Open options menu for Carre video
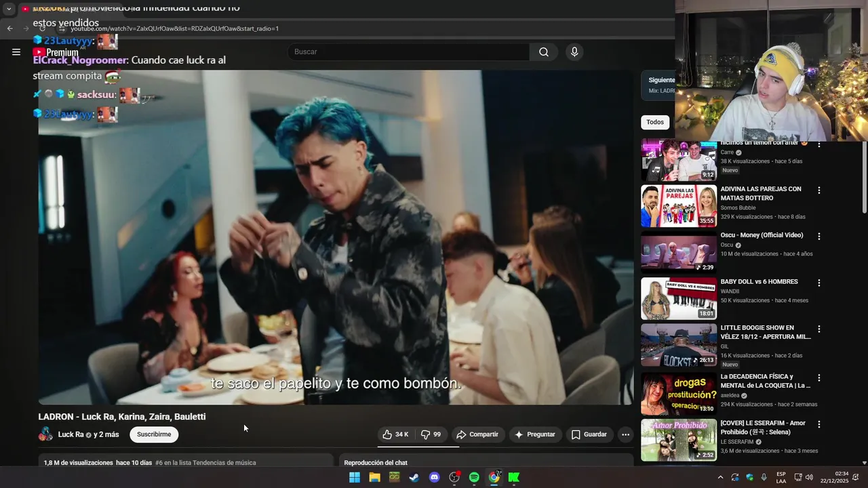Image resolution: width=868 pixels, height=488 pixels. coord(818,144)
